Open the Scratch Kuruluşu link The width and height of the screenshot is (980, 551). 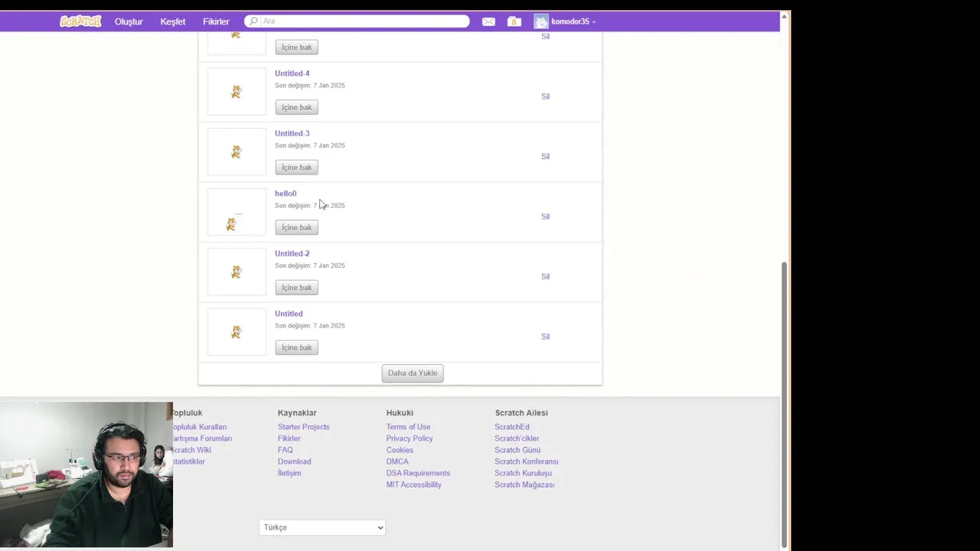point(523,473)
